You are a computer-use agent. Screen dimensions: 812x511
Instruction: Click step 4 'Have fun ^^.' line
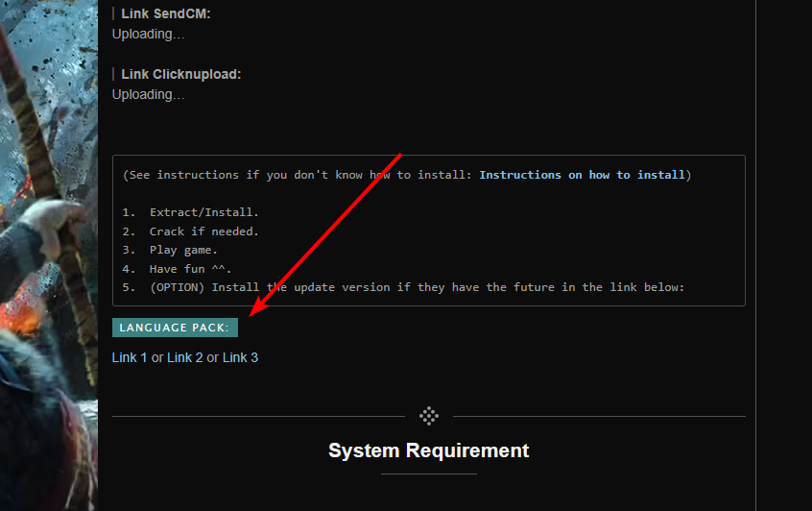click(x=190, y=269)
